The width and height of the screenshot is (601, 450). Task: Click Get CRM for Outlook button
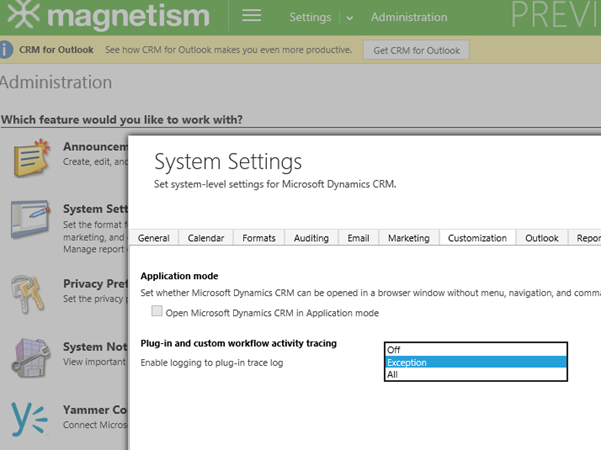(415, 50)
